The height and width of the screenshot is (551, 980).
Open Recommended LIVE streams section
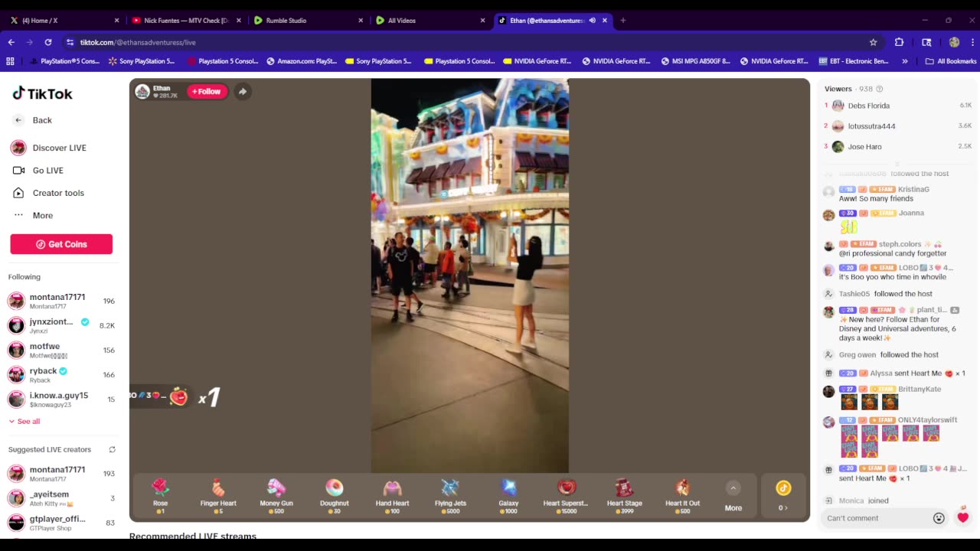193,536
